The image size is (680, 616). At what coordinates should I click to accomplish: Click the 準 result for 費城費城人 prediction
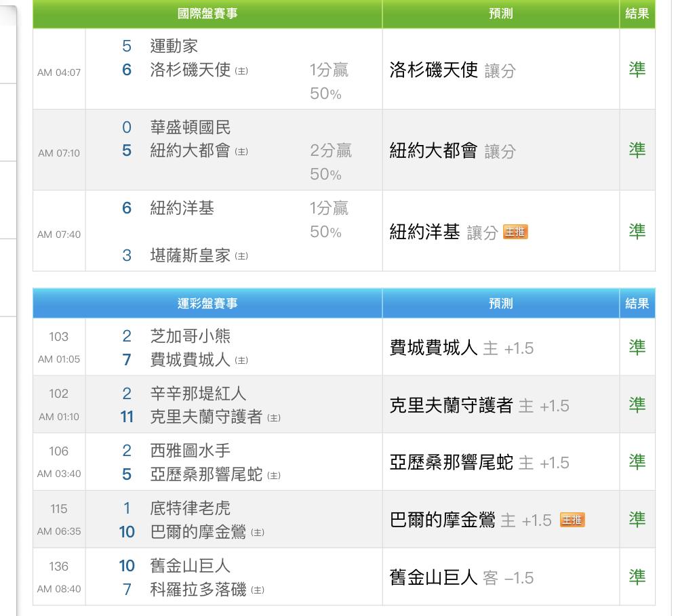[637, 347]
